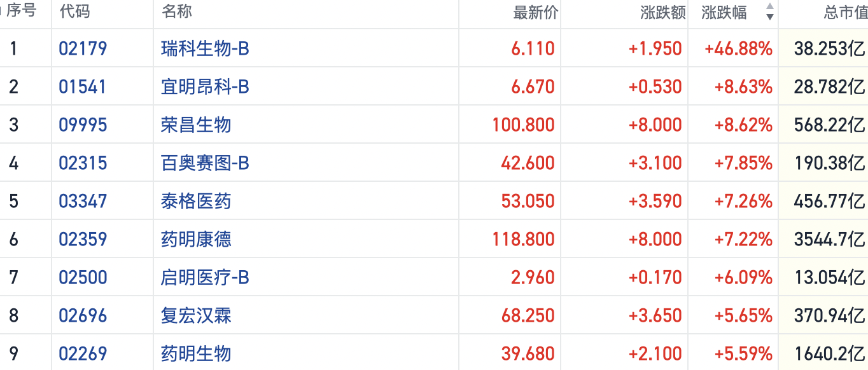Click the 名称 column header
The width and height of the screenshot is (868, 370).
(177, 11)
